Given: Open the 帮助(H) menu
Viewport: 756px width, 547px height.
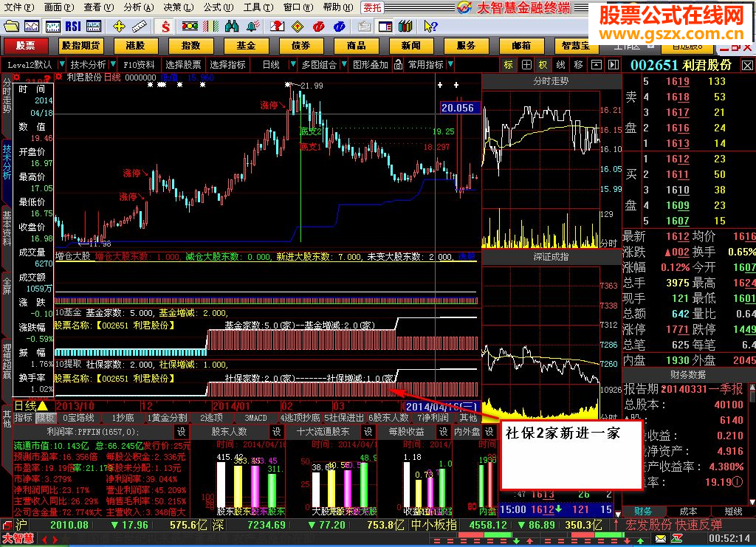Looking at the screenshot, I should 337,7.
